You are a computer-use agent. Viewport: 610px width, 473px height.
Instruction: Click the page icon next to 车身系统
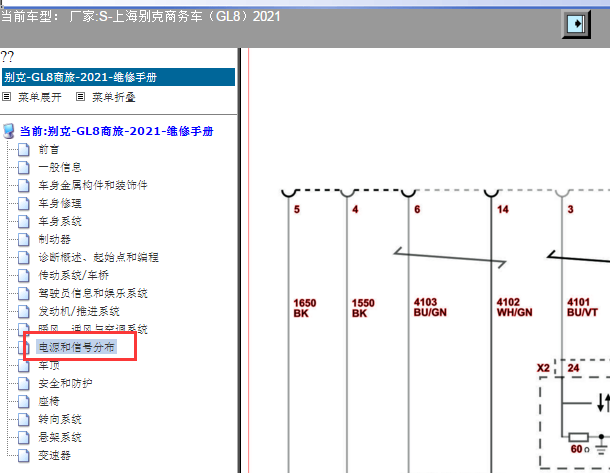(24, 221)
